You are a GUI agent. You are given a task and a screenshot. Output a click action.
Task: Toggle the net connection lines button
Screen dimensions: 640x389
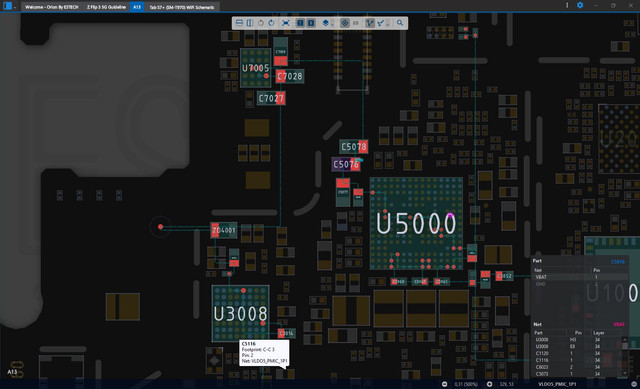(370, 23)
